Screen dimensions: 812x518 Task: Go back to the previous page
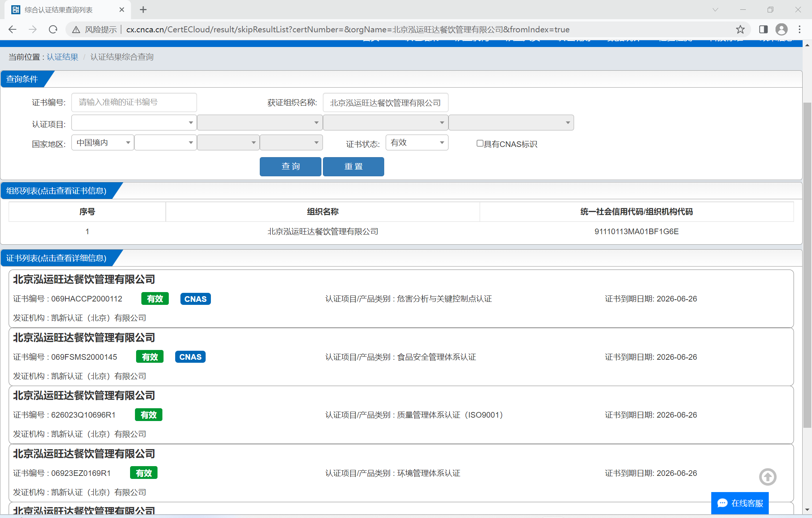(x=12, y=29)
